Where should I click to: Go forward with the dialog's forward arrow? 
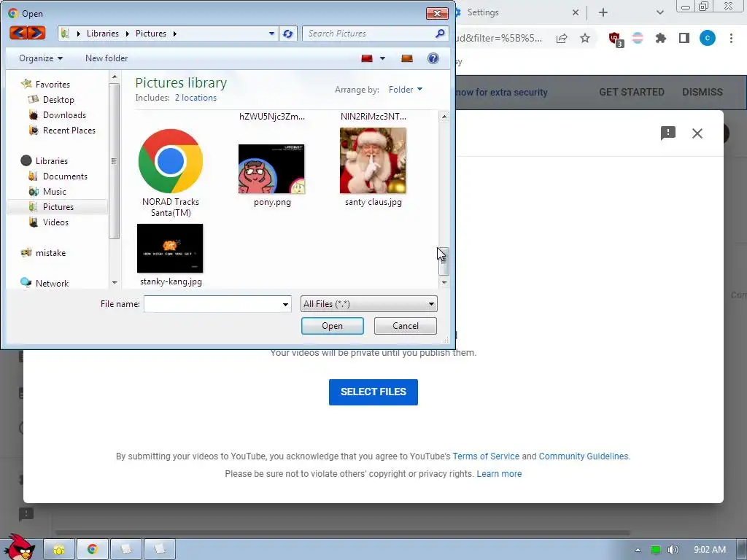36,33
